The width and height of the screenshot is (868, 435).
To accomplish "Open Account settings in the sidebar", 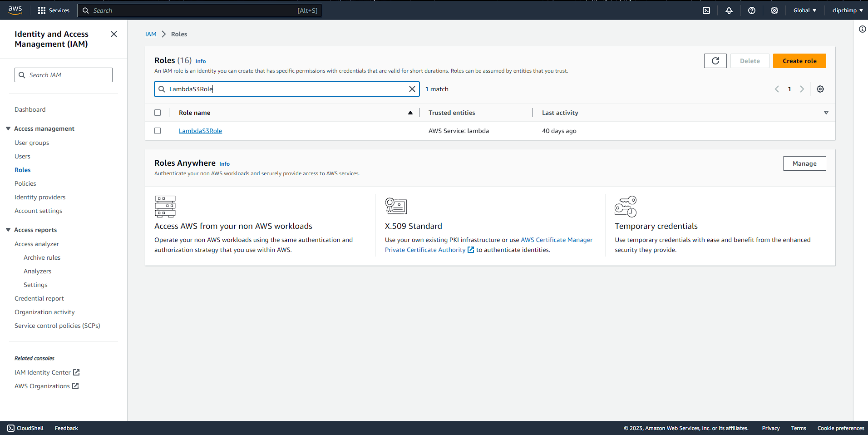I will [39, 211].
